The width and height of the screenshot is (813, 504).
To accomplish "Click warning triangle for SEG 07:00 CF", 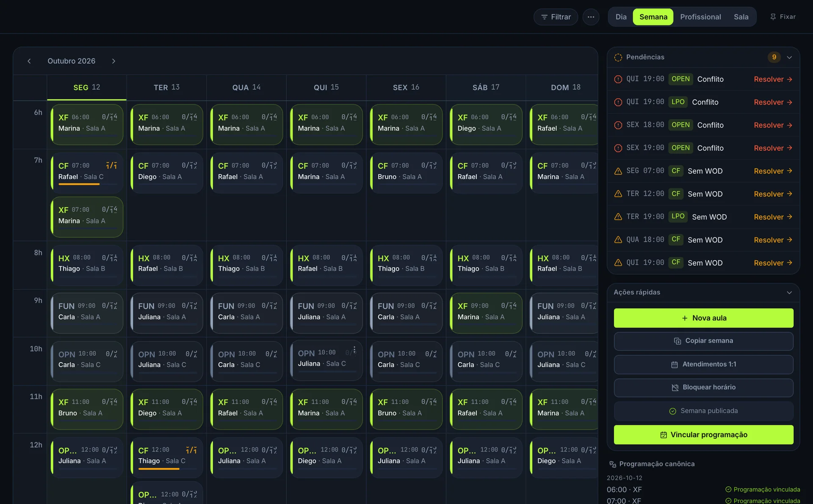I will (618, 171).
